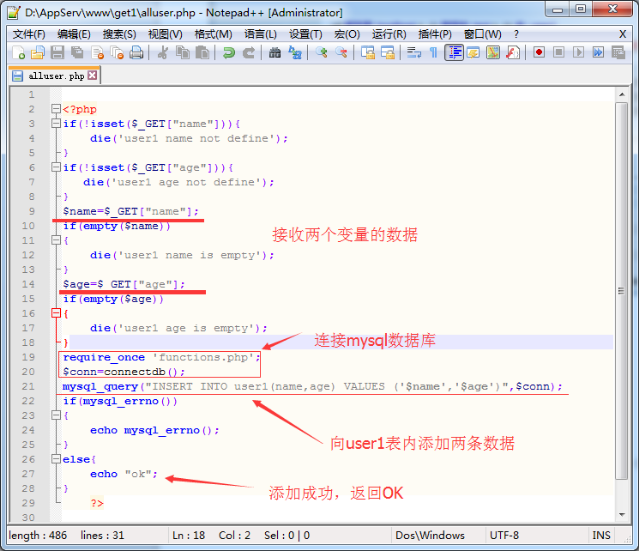Undo the last edit
The width and height of the screenshot is (640, 551).
click(228, 53)
